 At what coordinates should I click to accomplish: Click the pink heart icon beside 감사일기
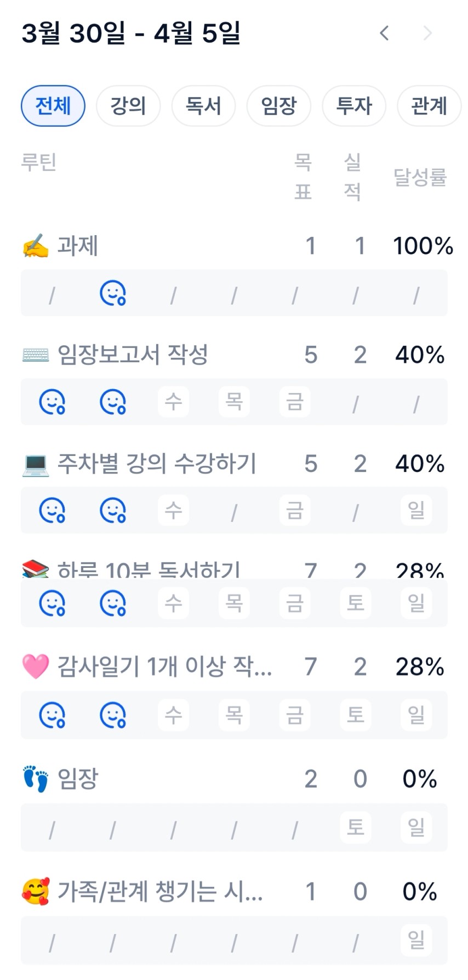(x=36, y=666)
